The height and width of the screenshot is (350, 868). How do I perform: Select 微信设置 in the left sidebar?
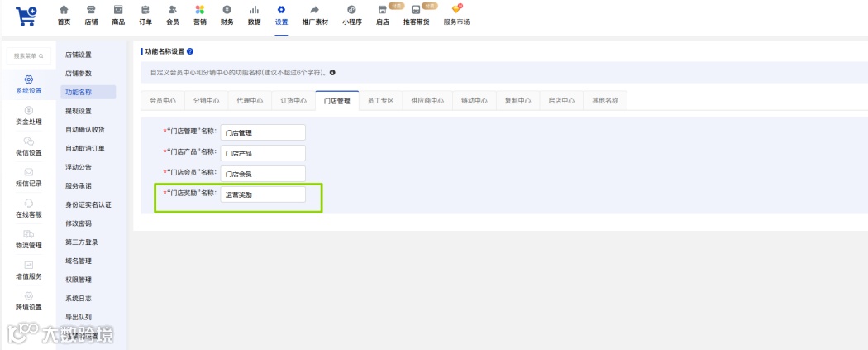[29, 146]
